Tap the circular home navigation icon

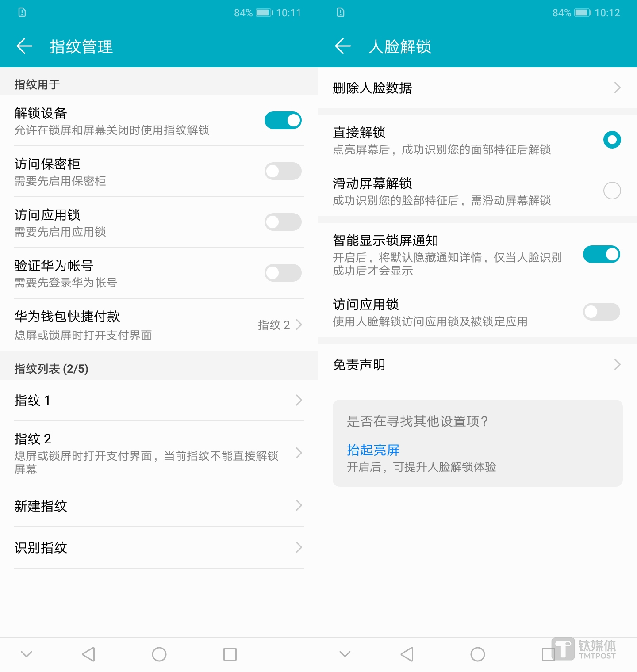[x=159, y=655]
